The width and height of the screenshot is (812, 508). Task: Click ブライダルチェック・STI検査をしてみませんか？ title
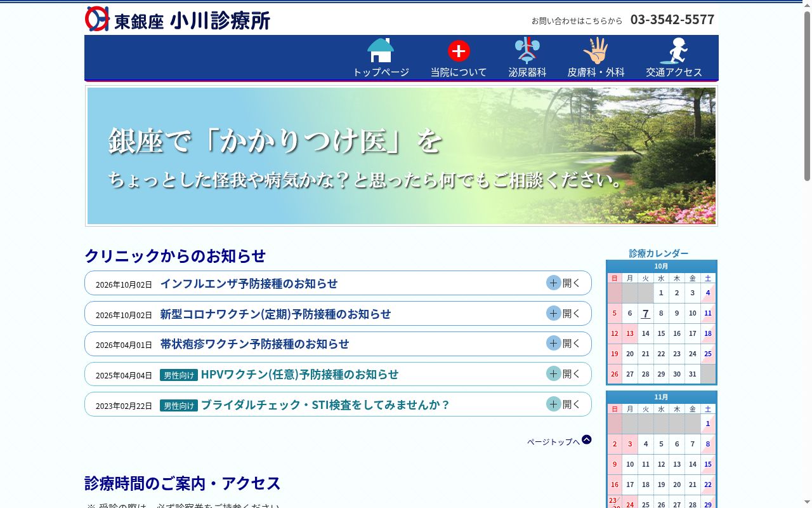(x=325, y=404)
